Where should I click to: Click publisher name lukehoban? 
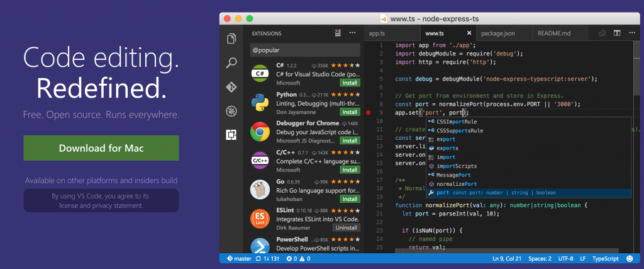(x=289, y=199)
